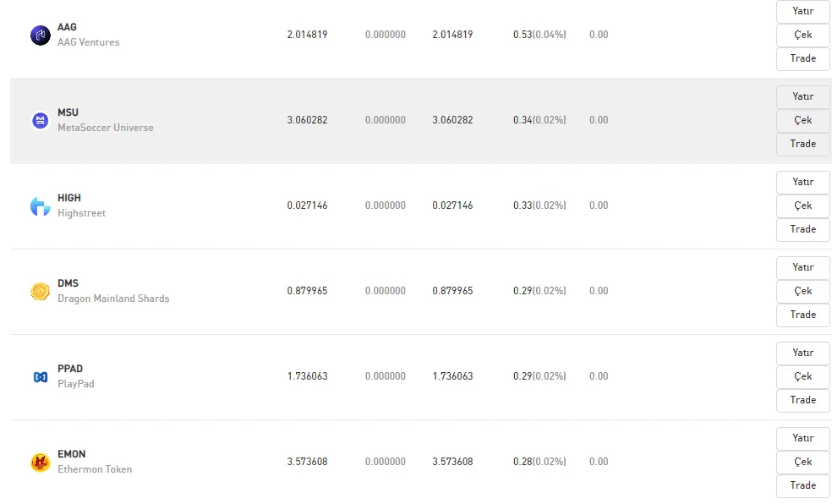832x504 pixels.
Task: Deposit AAG with the Yatır button
Action: 802,11
